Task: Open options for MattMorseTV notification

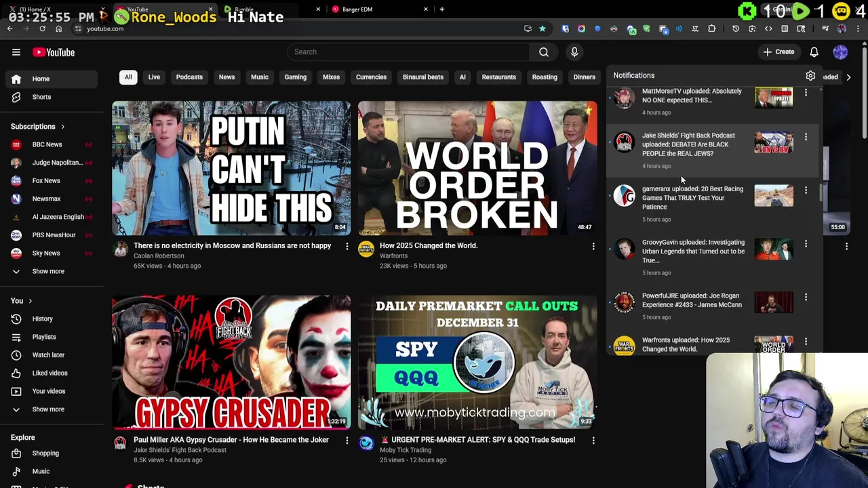Action: point(806,94)
